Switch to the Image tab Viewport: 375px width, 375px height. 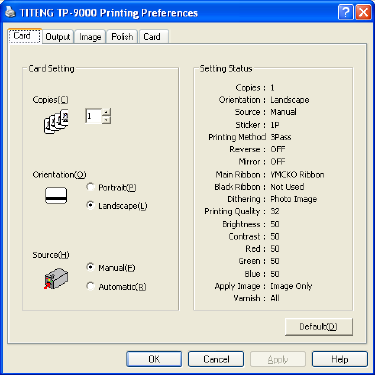(90, 37)
